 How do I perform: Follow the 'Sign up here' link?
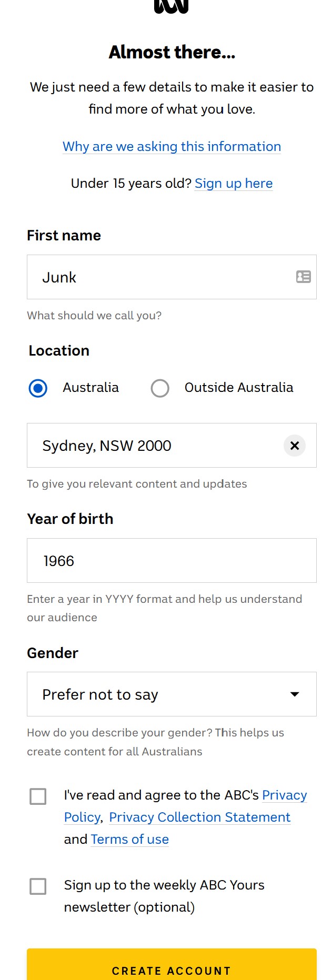pos(234,184)
